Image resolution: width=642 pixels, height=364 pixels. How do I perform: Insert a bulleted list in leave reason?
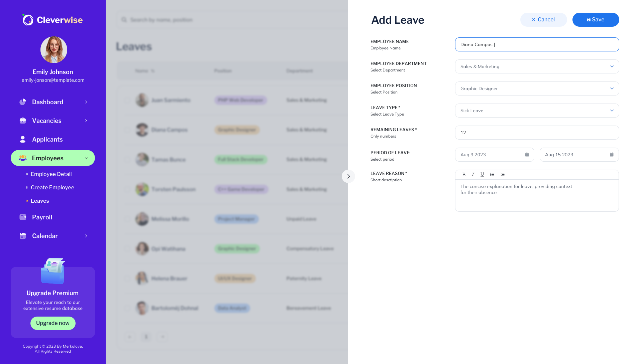pyautogui.click(x=492, y=174)
